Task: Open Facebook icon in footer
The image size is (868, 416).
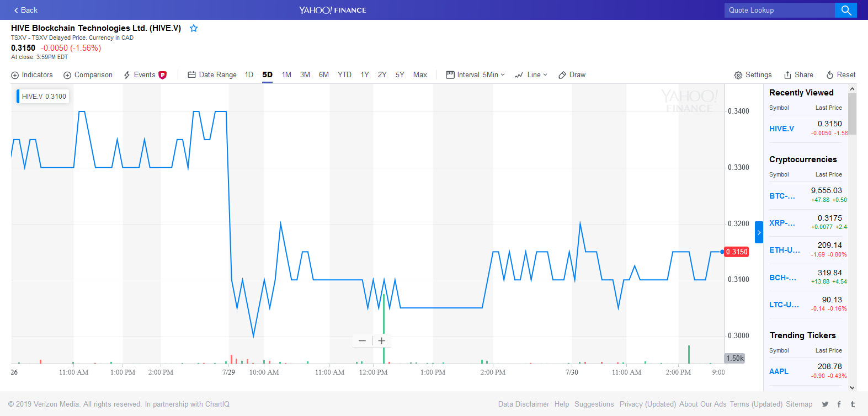Action: (x=839, y=404)
